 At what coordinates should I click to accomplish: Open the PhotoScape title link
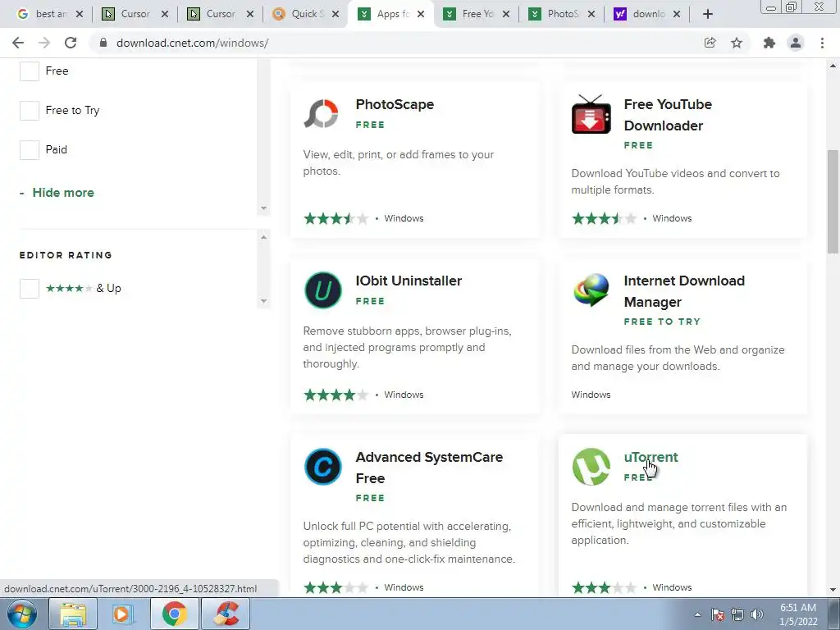click(395, 104)
